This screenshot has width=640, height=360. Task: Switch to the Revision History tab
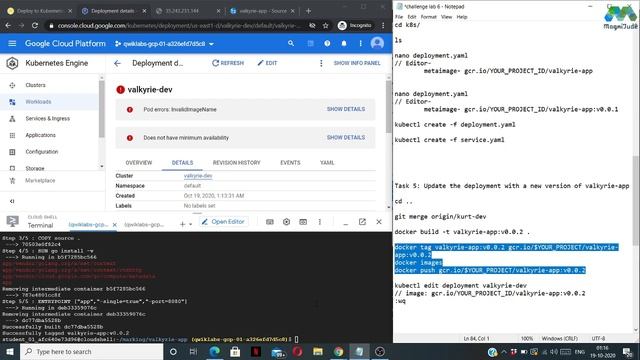pyautogui.click(x=236, y=162)
